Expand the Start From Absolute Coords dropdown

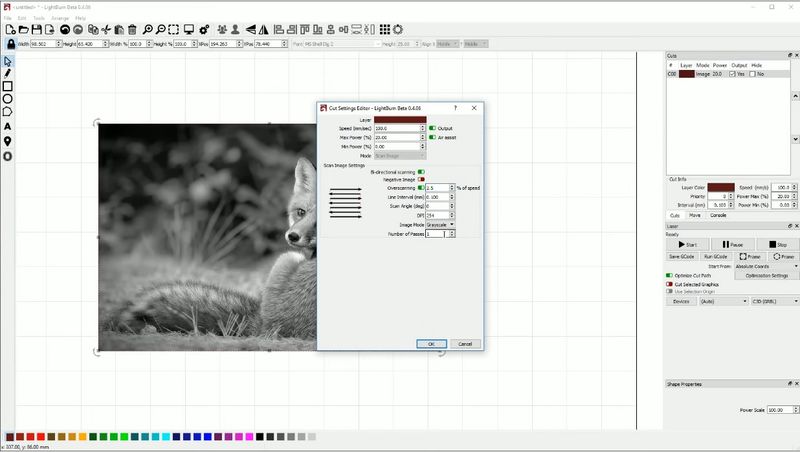coord(765,266)
